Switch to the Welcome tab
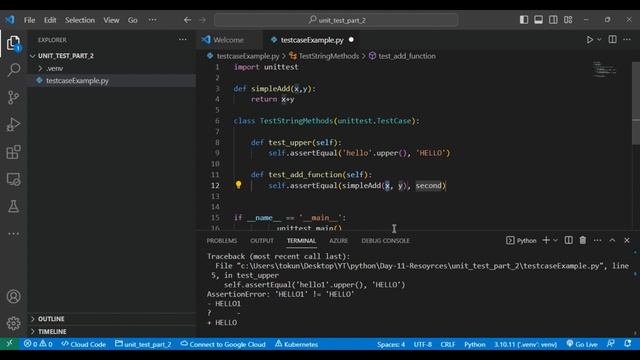The width and height of the screenshot is (640, 360). point(229,40)
